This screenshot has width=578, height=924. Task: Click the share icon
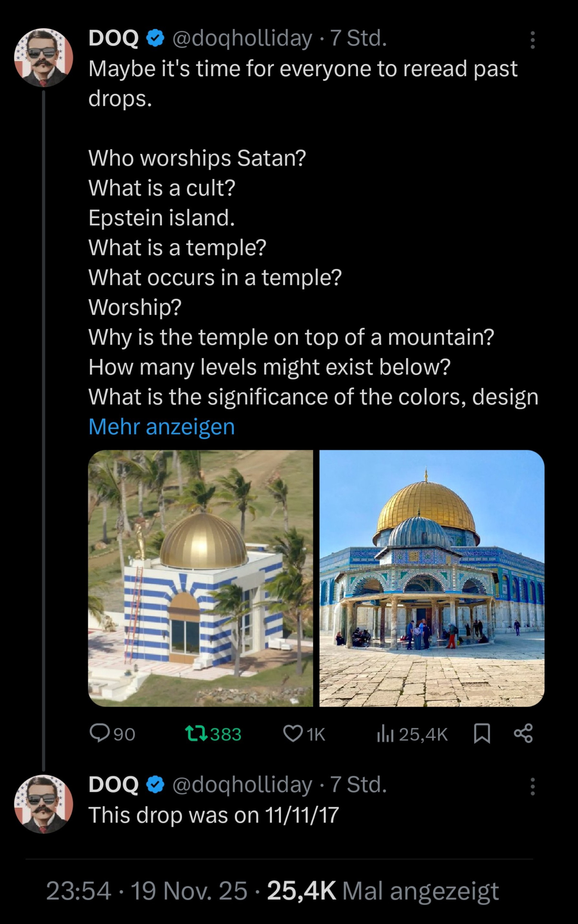coord(523,734)
